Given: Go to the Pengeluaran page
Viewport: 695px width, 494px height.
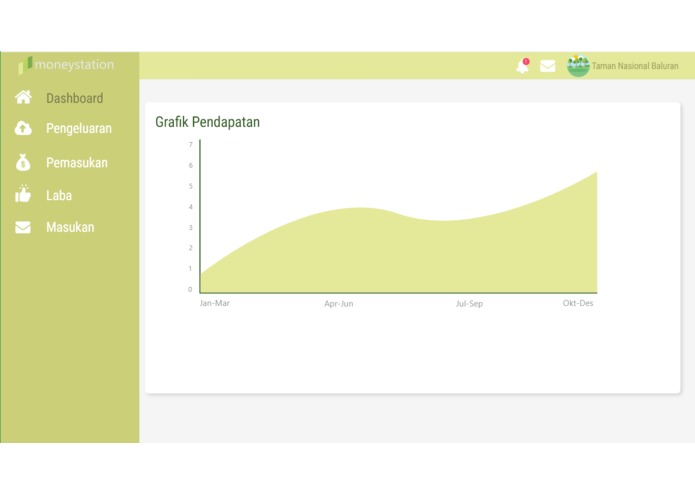Looking at the screenshot, I should pos(79,128).
